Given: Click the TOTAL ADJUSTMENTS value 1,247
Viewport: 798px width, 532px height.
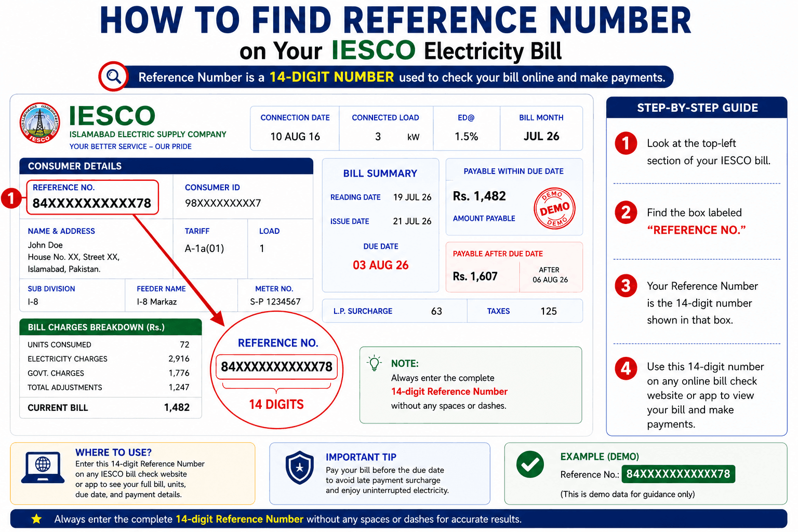Looking at the screenshot, I should coord(179,388).
